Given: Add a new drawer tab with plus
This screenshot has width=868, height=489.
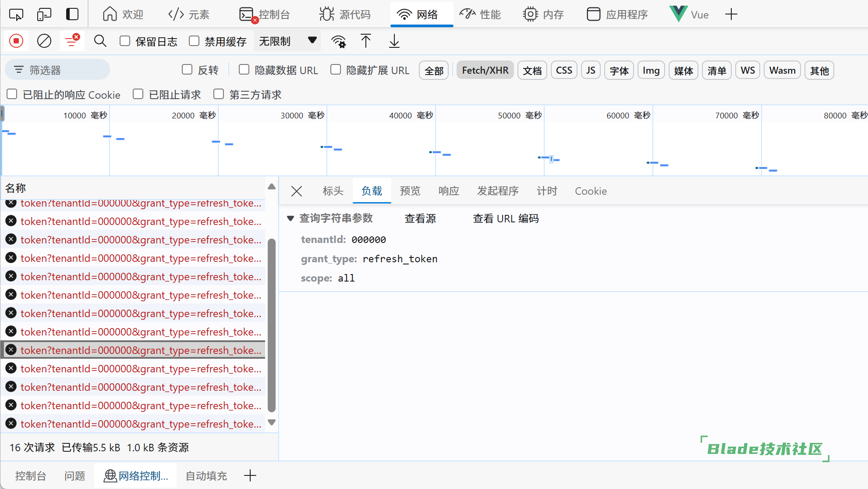Looking at the screenshot, I should (x=250, y=475).
